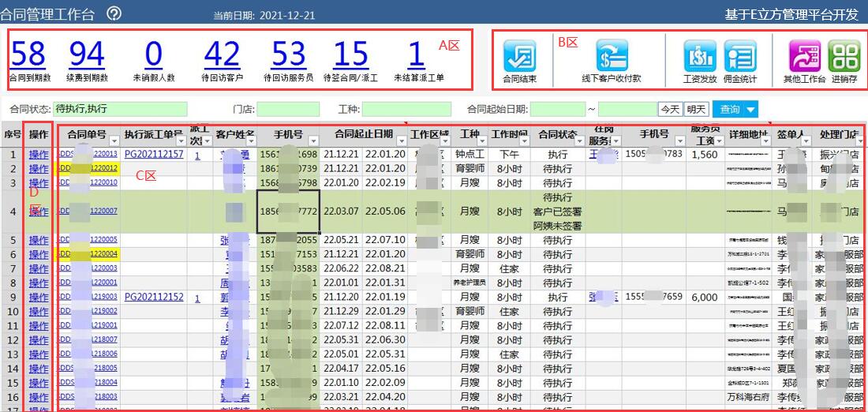Image resolution: width=868 pixels, height=412 pixels.
Task: Open the 合同单号 column filter dropdown
Action: [114, 140]
